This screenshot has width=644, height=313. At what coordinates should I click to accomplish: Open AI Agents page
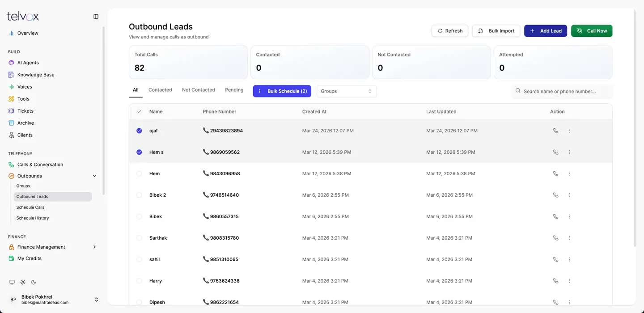click(x=28, y=63)
